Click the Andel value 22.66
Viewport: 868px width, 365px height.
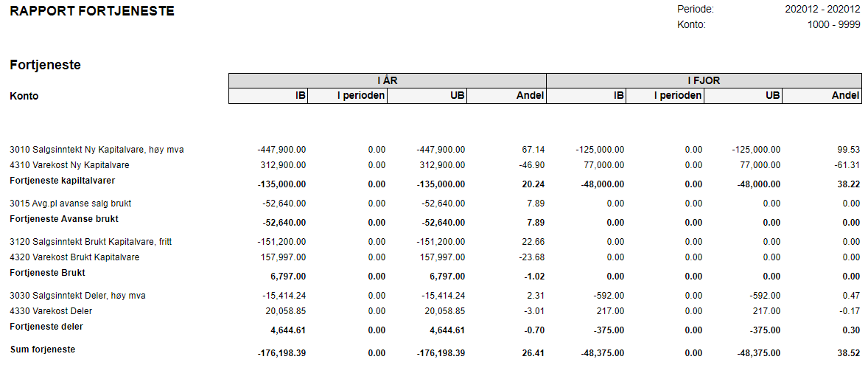533,241
